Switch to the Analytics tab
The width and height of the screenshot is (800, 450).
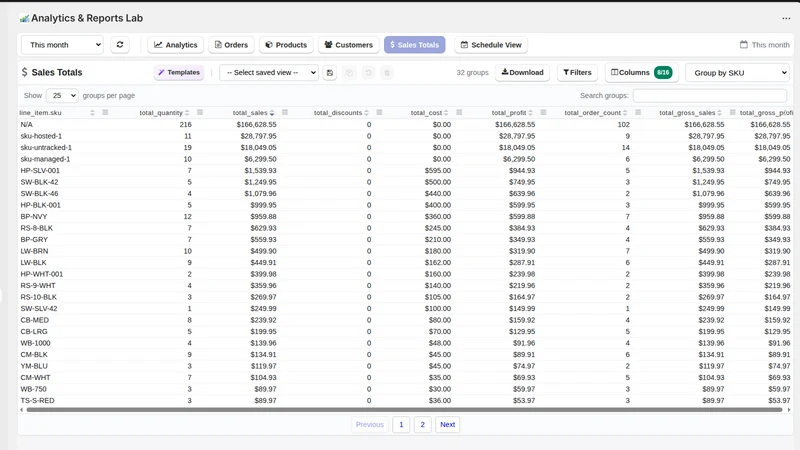click(x=176, y=45)
